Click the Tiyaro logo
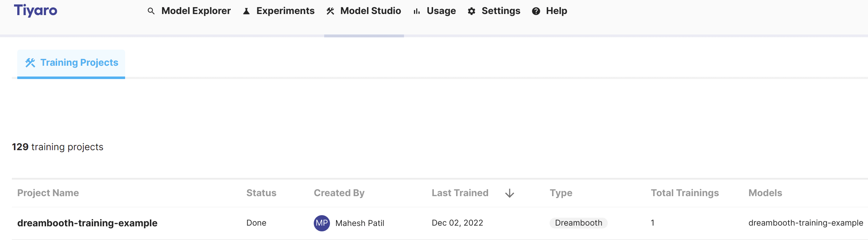 point(36,10)
